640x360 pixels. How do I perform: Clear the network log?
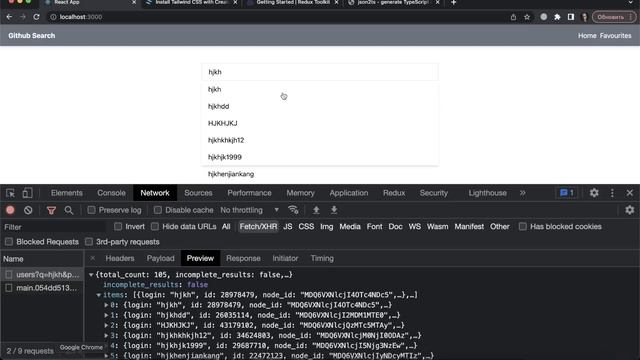pyautogui.click(x=28, y=210)
